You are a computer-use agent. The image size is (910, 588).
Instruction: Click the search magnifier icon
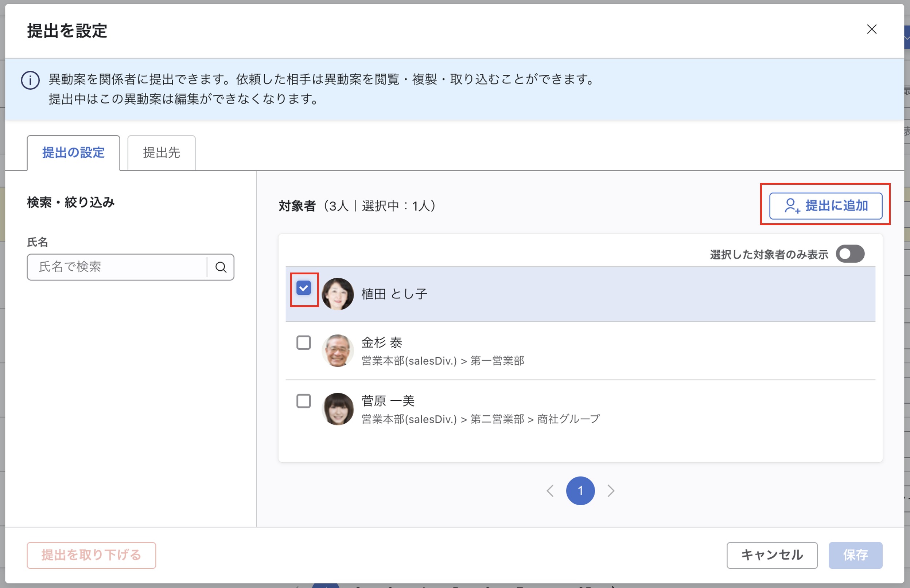[221, 267]
